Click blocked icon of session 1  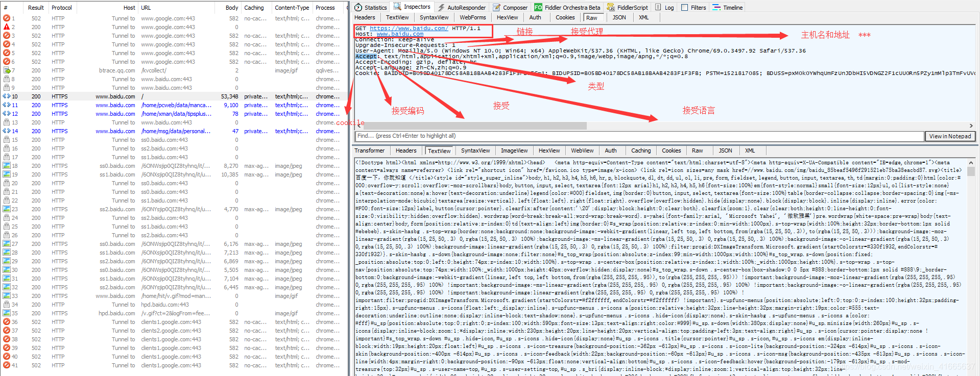pyautogui.click(x=7, y=18)
